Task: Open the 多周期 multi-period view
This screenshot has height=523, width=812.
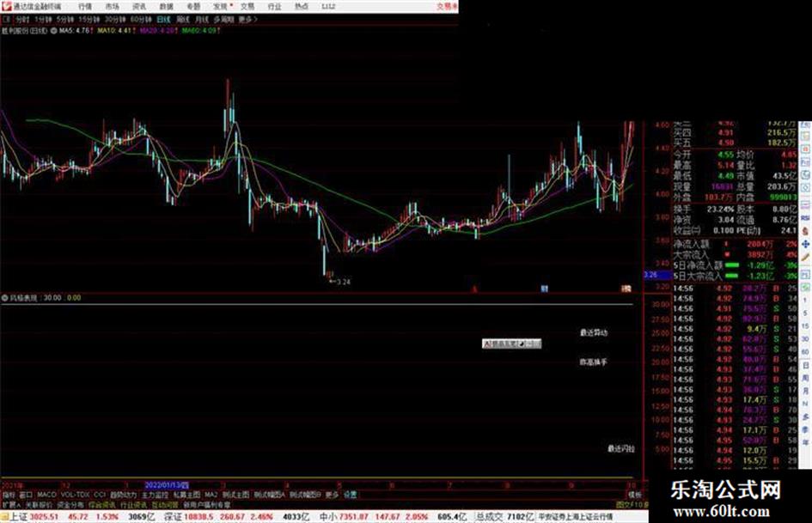Action: 223,19
